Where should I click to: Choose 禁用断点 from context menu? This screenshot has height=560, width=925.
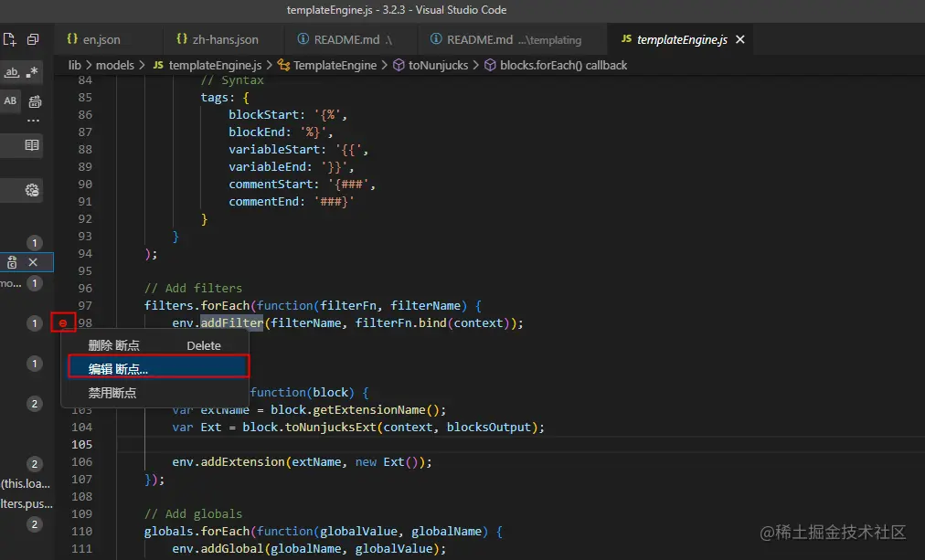point(154,393)
